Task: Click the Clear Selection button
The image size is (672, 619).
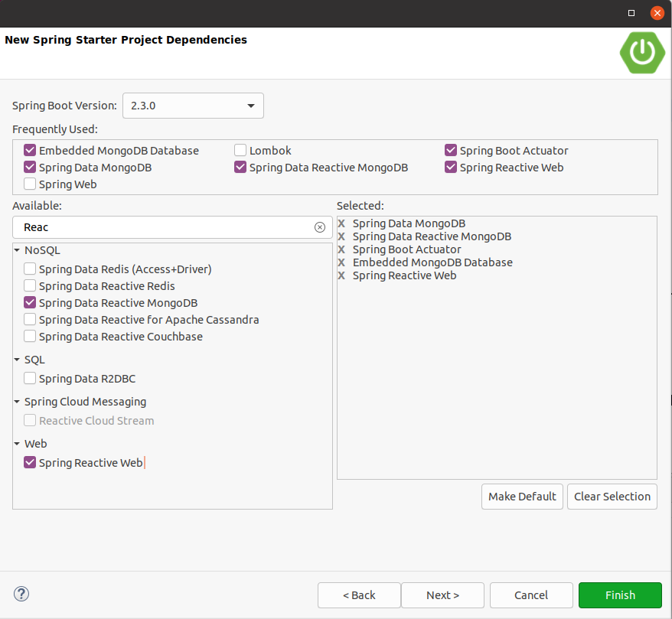Action: tap(612, 497)
